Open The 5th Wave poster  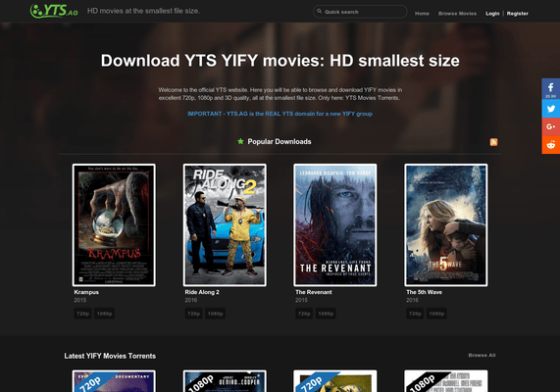(445, 225)
